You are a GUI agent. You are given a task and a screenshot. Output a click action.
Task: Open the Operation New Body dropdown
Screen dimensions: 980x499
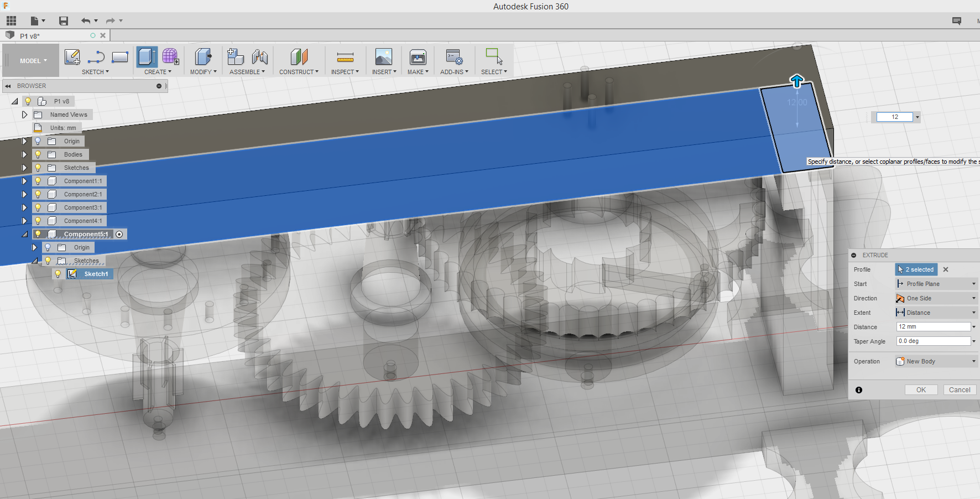[936, 361]
